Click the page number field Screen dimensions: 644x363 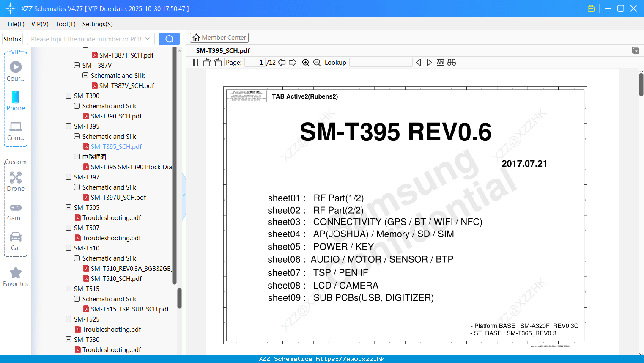click(255, 63)
